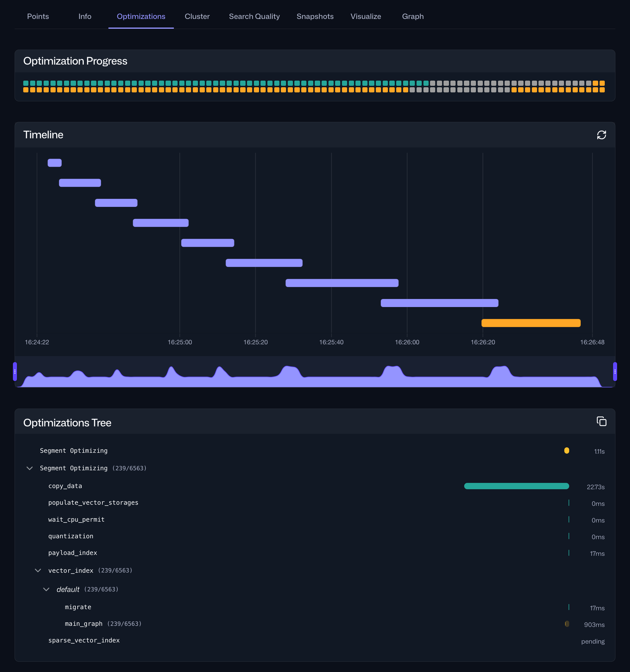The image size is (630, 672).
Task: Select the main_graph tree item
Action: pos(83,624)
